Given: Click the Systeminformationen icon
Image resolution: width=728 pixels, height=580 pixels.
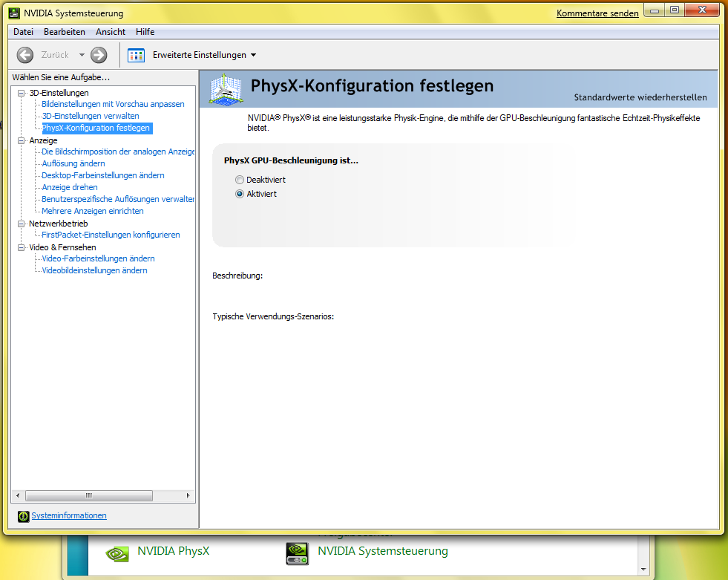Looking at the screenshot, I should [23, 516].
